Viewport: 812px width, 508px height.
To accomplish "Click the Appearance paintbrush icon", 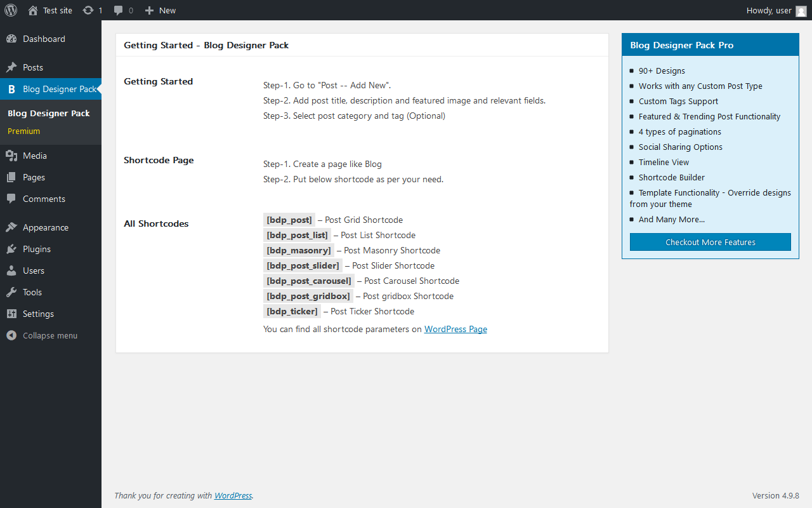I will pos(11,227).
